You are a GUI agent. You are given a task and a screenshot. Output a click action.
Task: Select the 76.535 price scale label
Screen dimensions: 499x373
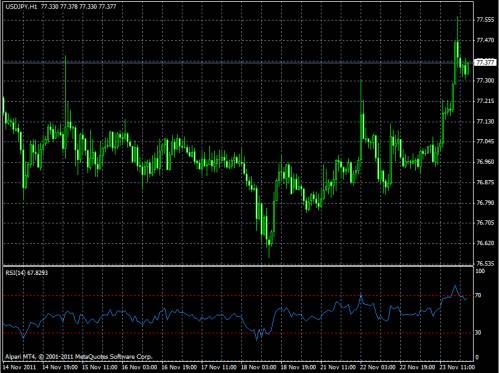pyautogui.click(x=485, y=264)
